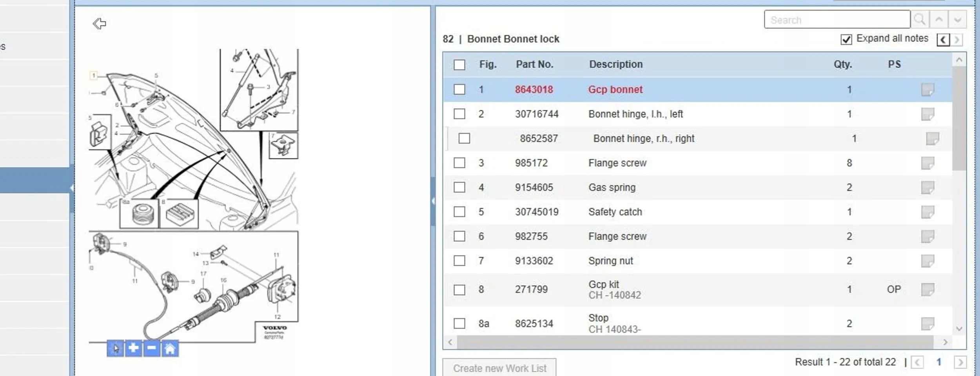Image resolution: width=980 pixels, height=376 pixels.
Task: Click the Part No. column header
Action: click(x=534, y=64)
